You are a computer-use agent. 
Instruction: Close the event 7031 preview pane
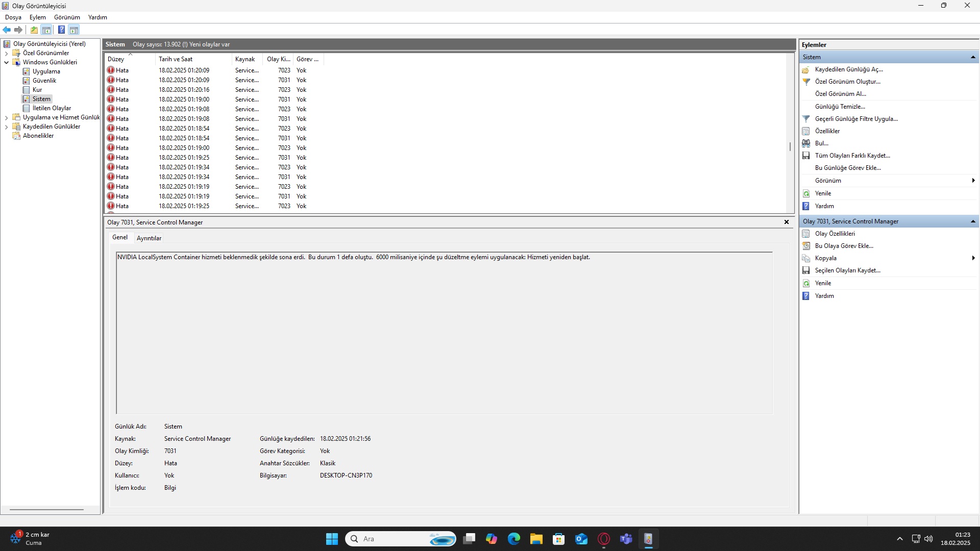(x=787, y=222)
